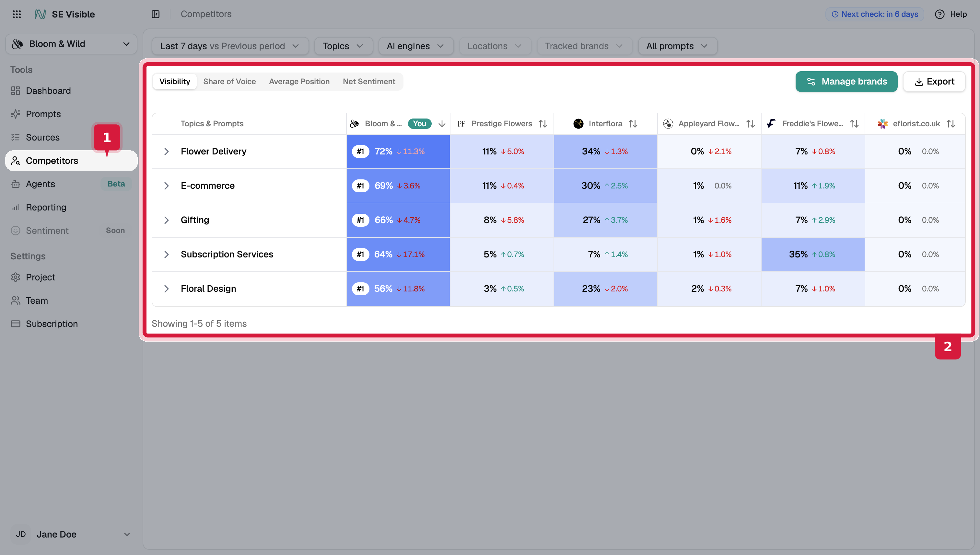Sort the Freddie's Flowers column
Screen dimensions: 980x555
854,123
